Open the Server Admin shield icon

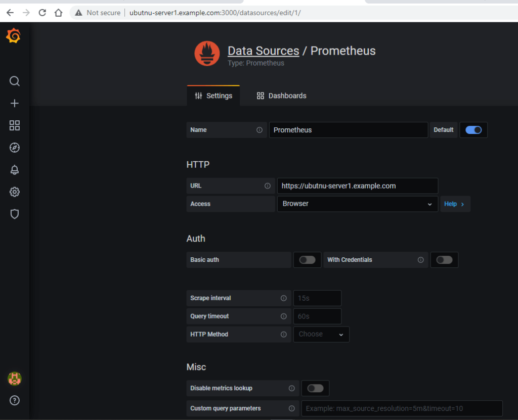coord(15,214)
